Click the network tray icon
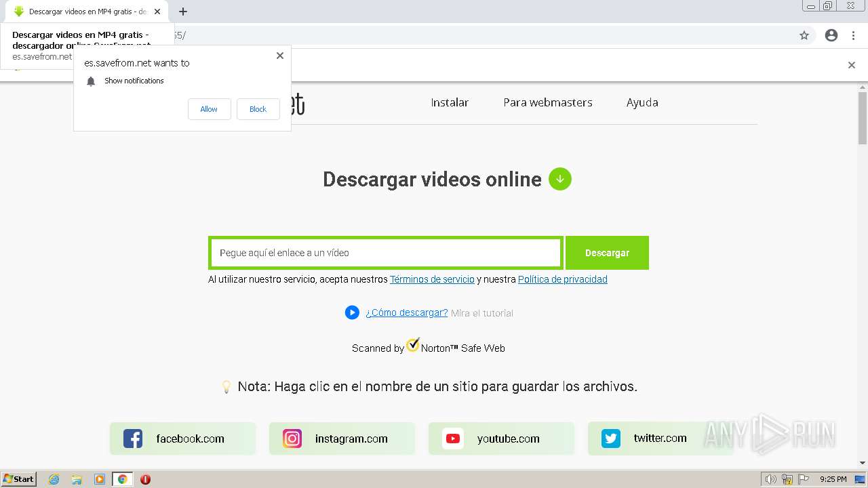This screenshot has height=488, width=868. (x=787, y=479)
